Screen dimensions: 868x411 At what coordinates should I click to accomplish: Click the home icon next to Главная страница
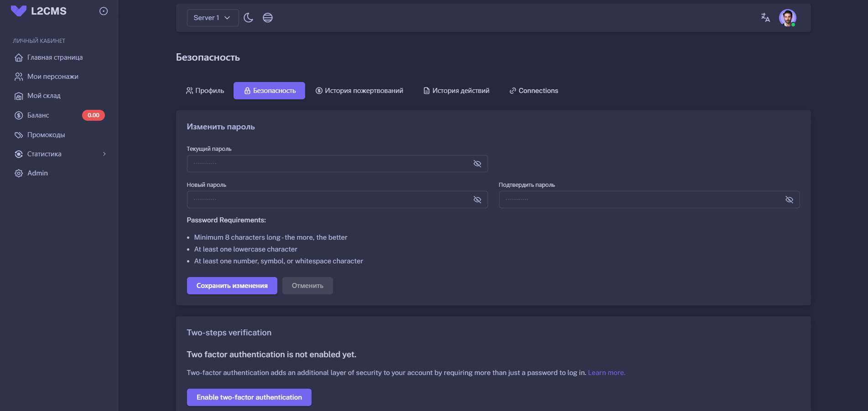click(19, 57)
